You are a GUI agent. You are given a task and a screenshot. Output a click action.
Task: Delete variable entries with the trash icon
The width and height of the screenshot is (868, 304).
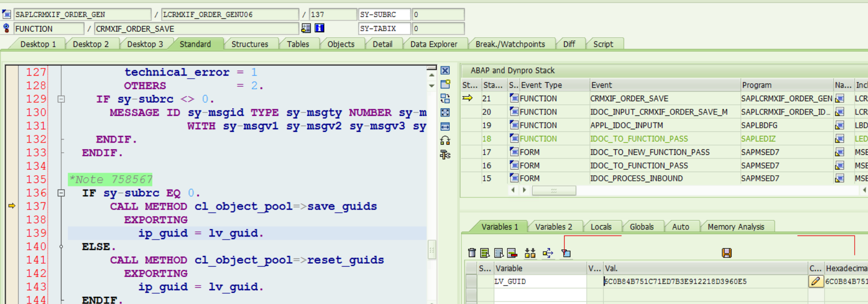(x=472, y=253)
